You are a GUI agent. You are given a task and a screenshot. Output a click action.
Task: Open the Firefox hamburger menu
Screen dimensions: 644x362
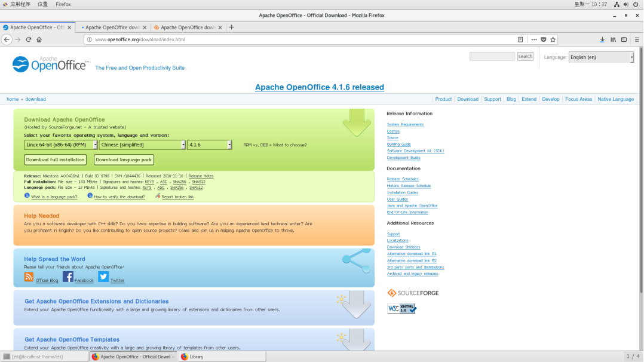click(x=636, y=39)
